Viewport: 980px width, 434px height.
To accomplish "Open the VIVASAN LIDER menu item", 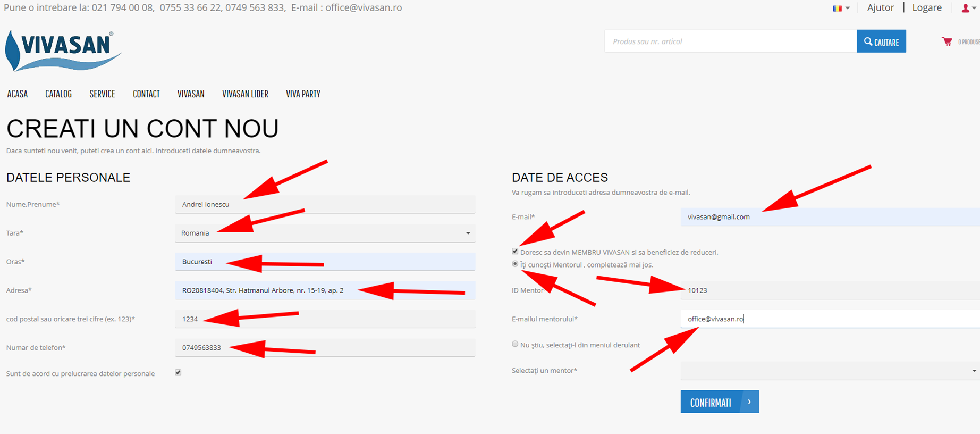I will [x=245, y=94].
